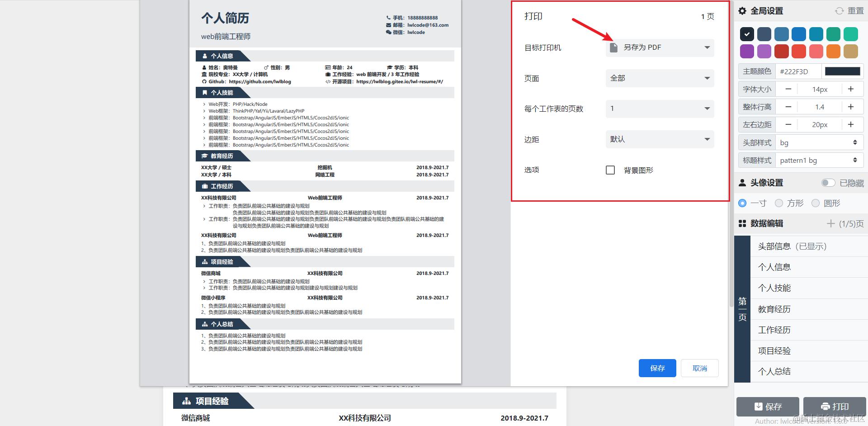The image size is (868, 426).
Task: Select the steel blue color swatch
Action: 781,34
